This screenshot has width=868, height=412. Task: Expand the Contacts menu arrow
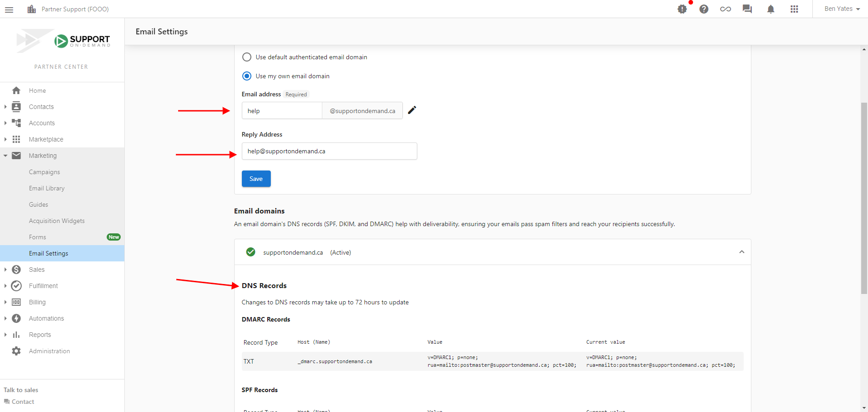5,107
